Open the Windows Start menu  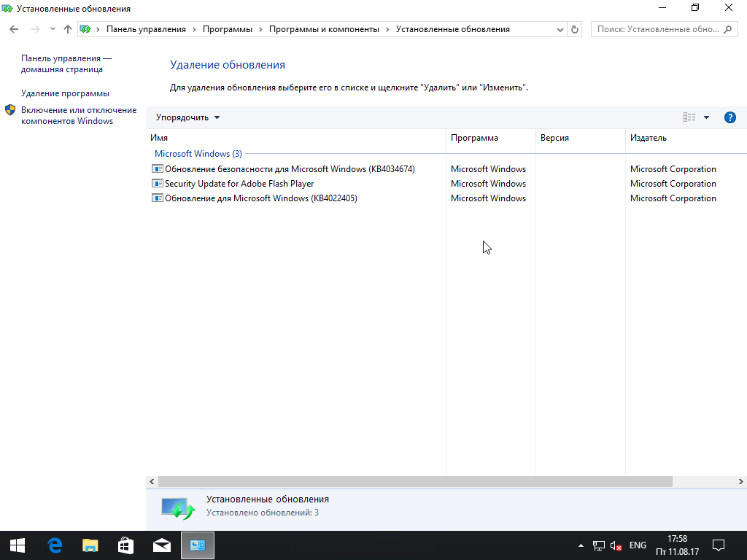point(18,545)
